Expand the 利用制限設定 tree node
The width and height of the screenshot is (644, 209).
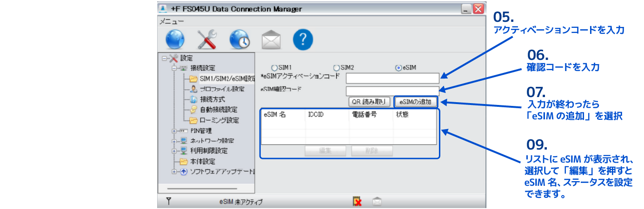pyautogui.click(x=174, y=151)
